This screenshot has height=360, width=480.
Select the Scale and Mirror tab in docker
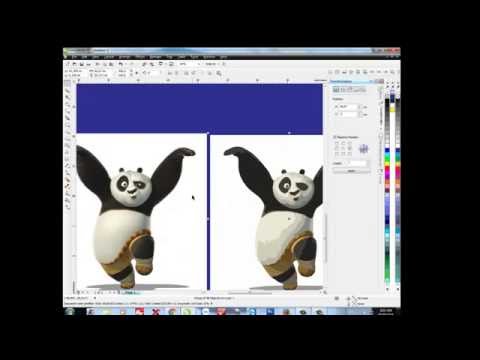350,90
